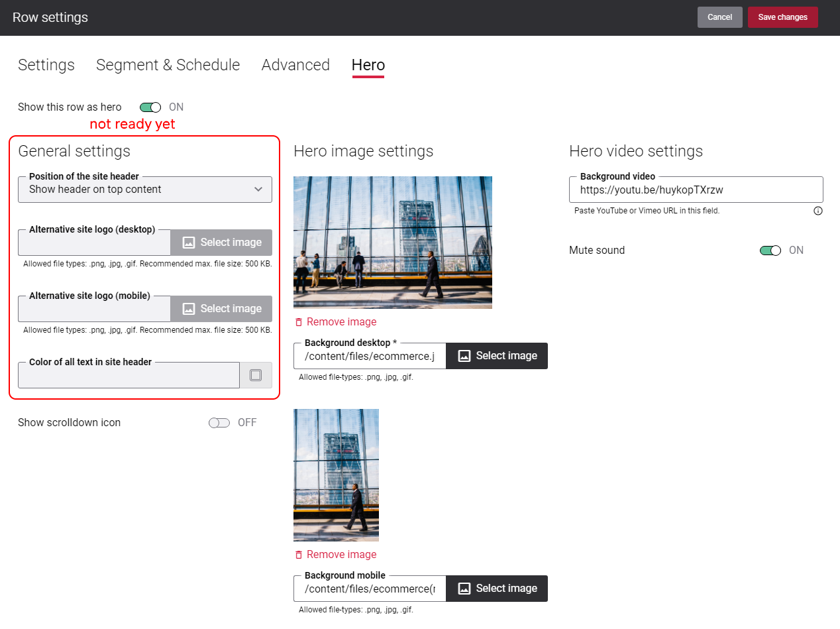Click Alternative site logo (desktop) field
The width and height of the screenshot is (840, 629).
[x=94, y=243]
